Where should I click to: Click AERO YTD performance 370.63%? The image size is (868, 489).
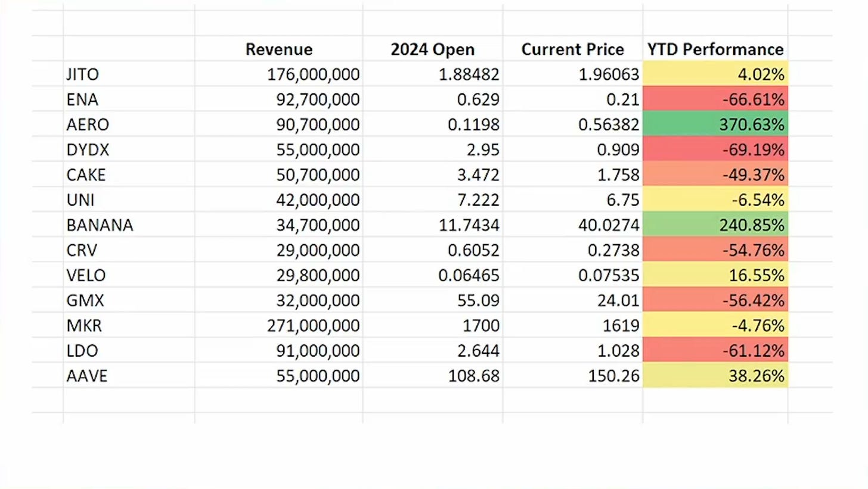click(x=715, y=124)
